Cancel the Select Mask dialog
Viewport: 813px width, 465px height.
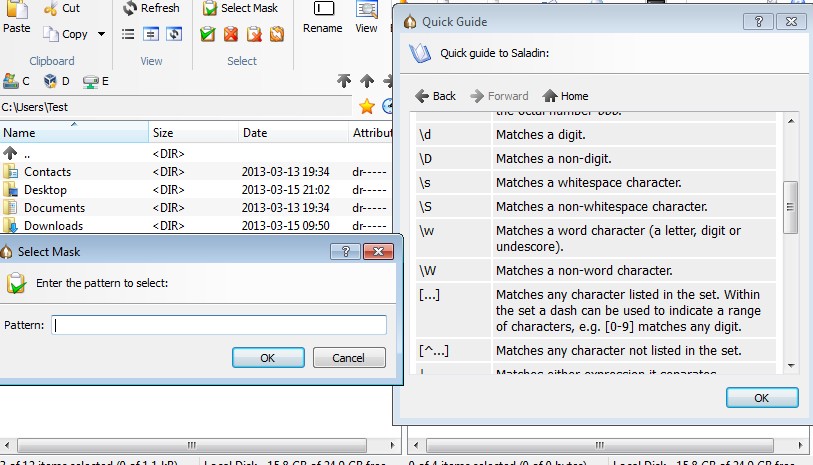[349, 358]
